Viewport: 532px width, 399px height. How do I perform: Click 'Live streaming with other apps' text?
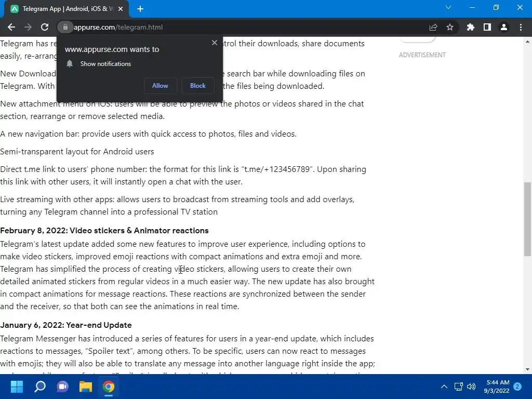57,199
